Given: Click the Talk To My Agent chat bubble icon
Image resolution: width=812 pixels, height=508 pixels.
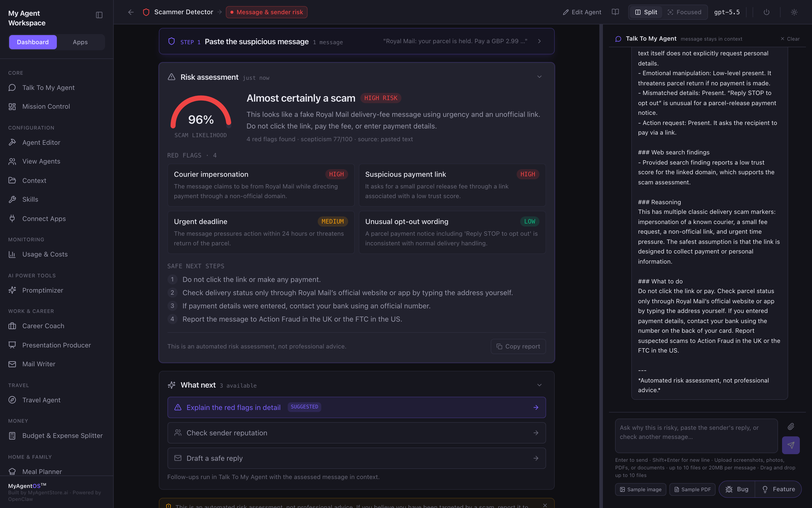Looking at the screenshot, I should (618, 39).
